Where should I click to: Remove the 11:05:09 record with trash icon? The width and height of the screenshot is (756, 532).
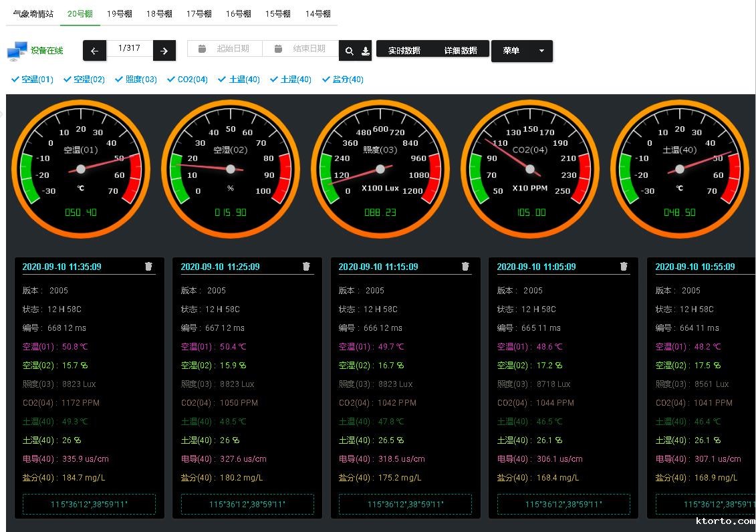pyautogui.click(x=624, y=266)
